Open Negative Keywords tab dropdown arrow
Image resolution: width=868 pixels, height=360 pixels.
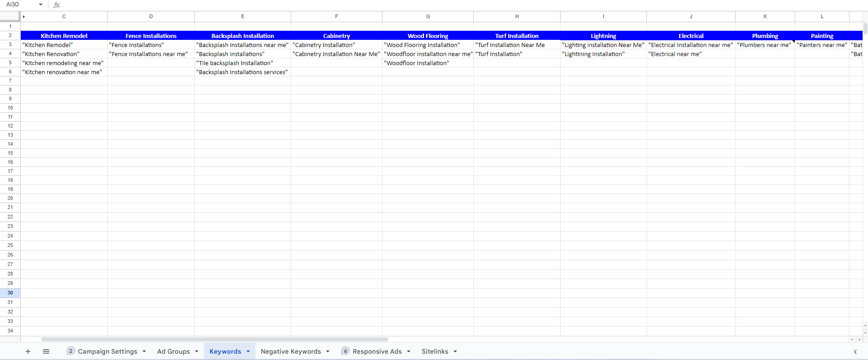coord(328,351)
